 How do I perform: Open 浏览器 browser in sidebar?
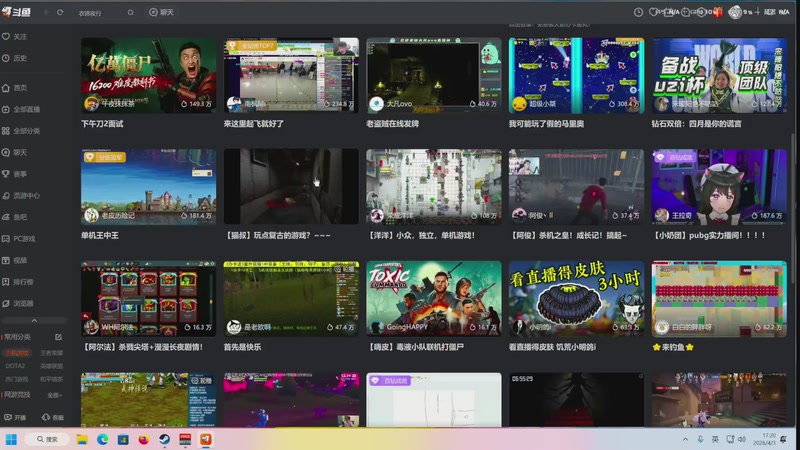[x=18, y=303]
